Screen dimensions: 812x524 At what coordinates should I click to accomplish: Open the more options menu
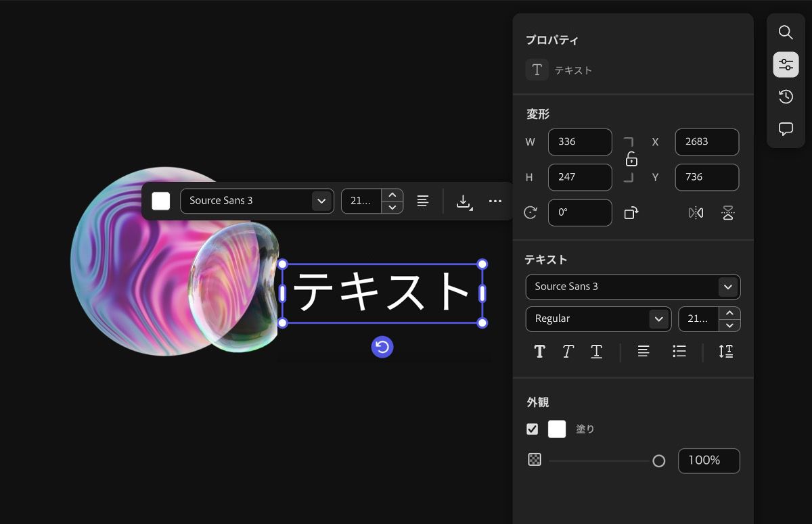tap(495, 201)
